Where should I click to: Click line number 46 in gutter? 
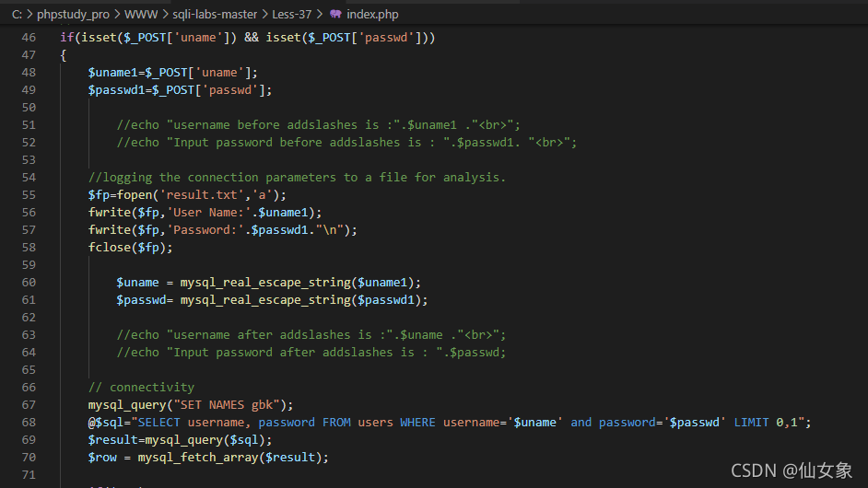pos(29,38)
